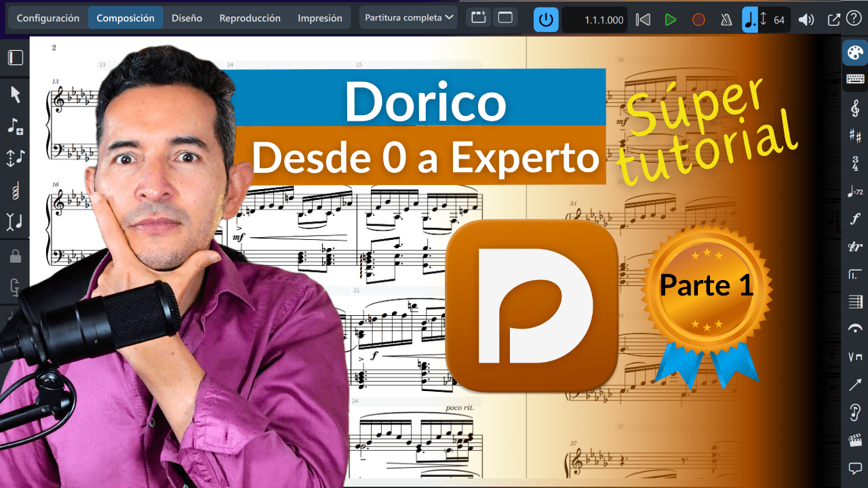
Task: Toggle the quarter note tempo mode button
Action: 750,20
